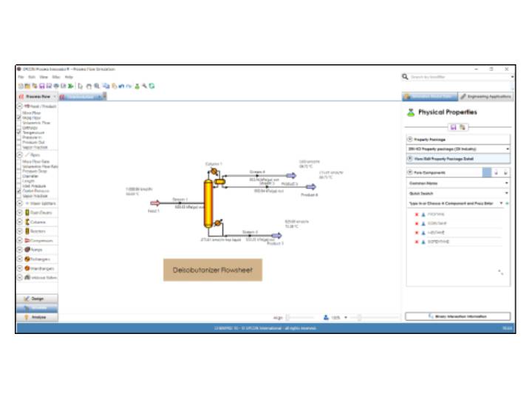Click the new file icon in the toolbar

click(21, 86)
